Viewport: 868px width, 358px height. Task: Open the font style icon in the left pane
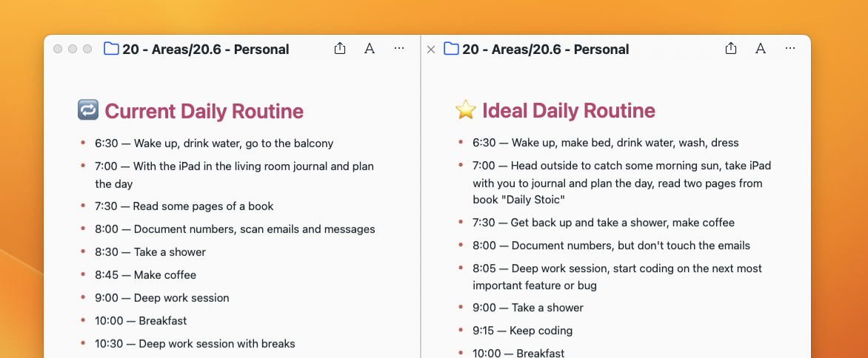370,49
